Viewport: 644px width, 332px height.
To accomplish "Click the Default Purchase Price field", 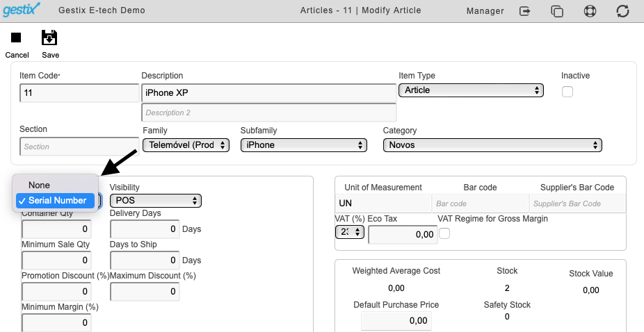I will tap(396, 320).
